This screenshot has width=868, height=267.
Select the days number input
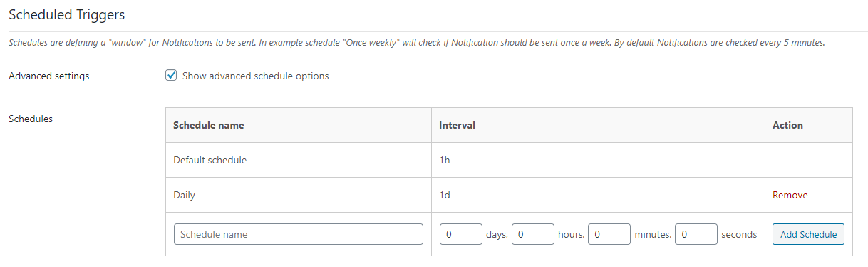pos(461,234)
